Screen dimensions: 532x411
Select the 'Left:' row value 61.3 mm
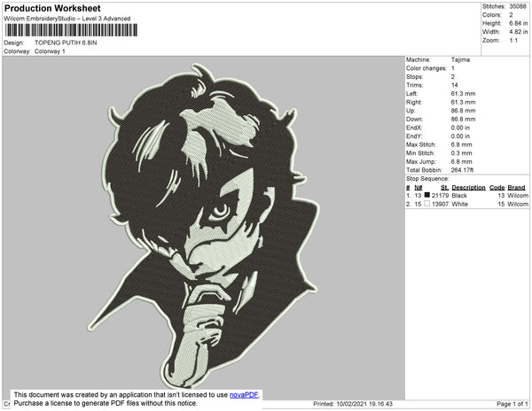pos(463,94)
